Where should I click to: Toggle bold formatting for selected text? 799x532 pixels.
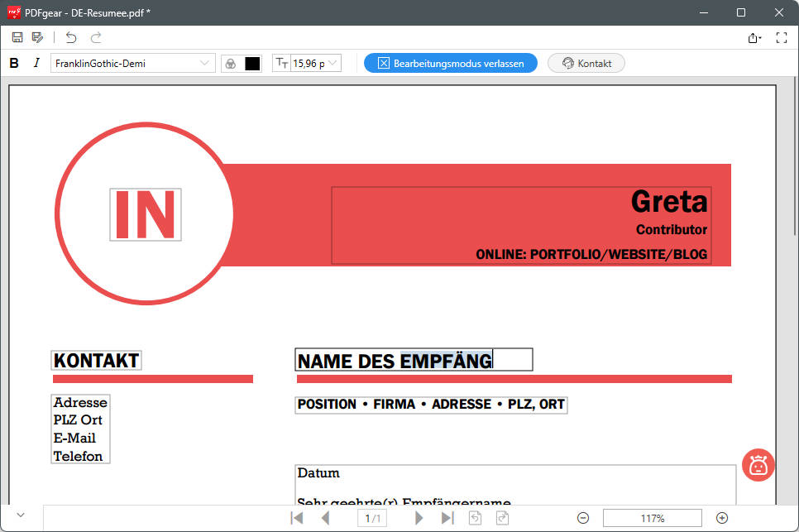[x=13, y=63]
